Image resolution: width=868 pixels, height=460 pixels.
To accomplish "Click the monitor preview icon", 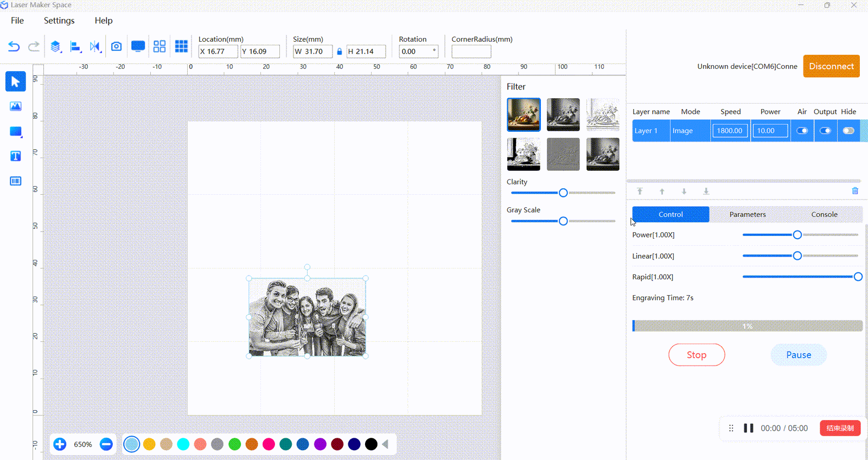I will [x=138, y=47].
